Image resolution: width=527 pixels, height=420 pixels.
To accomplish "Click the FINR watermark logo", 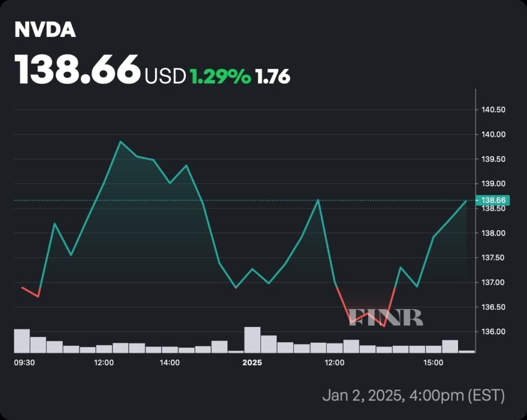I will 386,317.
